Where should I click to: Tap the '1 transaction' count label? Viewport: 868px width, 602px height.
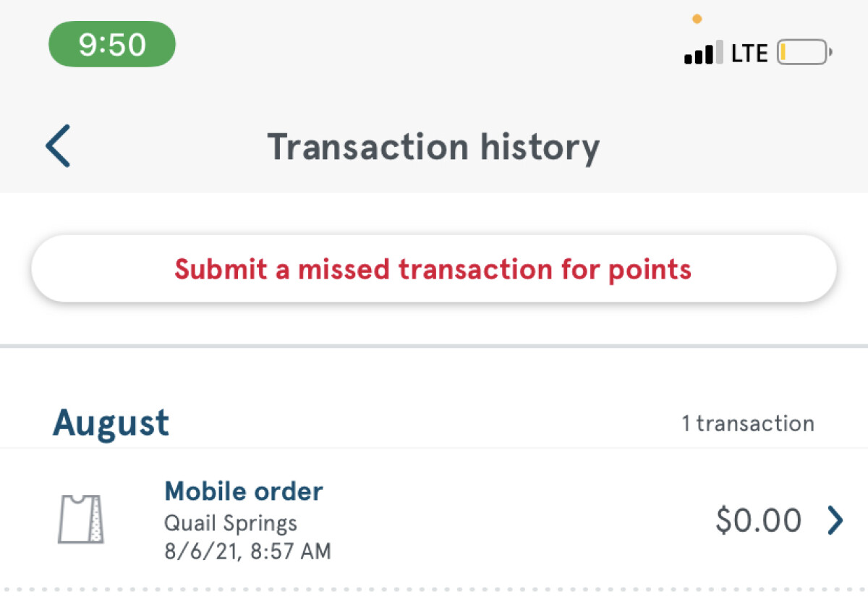point(747,423)
